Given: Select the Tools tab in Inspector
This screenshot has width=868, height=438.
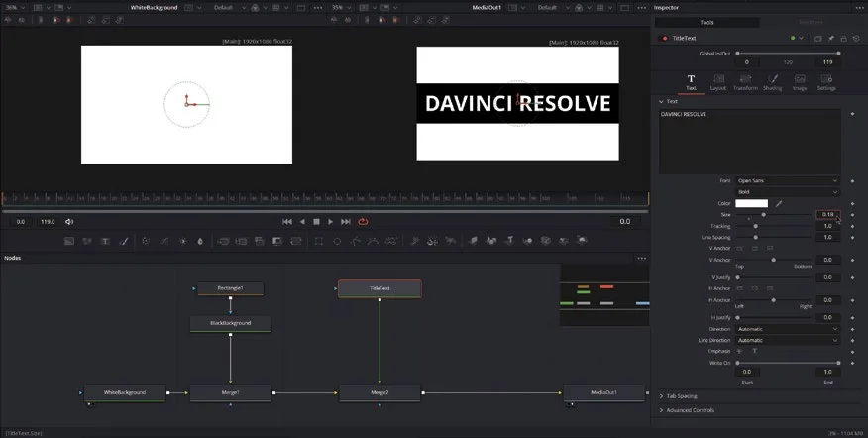Looking at the screenshot, I should [x=706, y=23].
